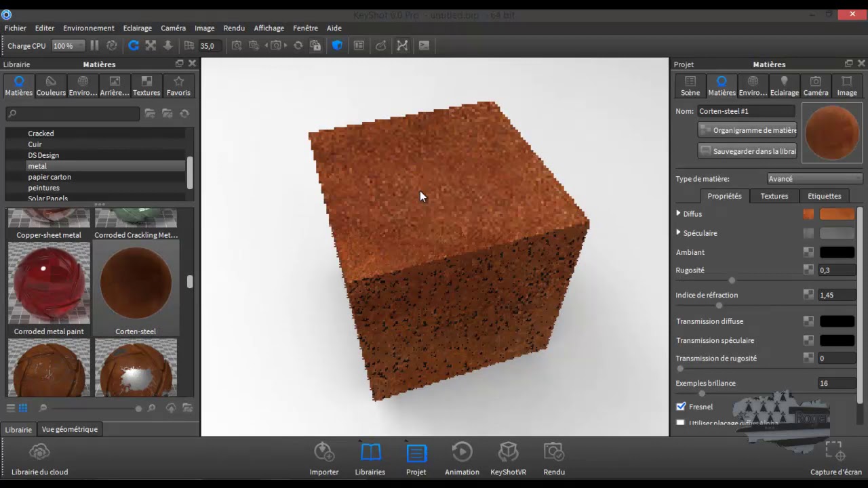
Task: Click the Diffus orange color swatch
Action: click(x=837, y=214)
